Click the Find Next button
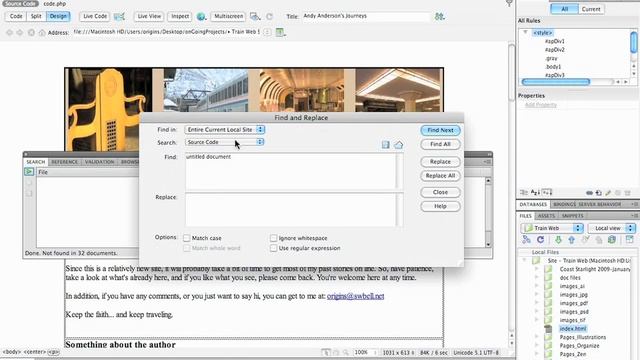 [440, 130]
